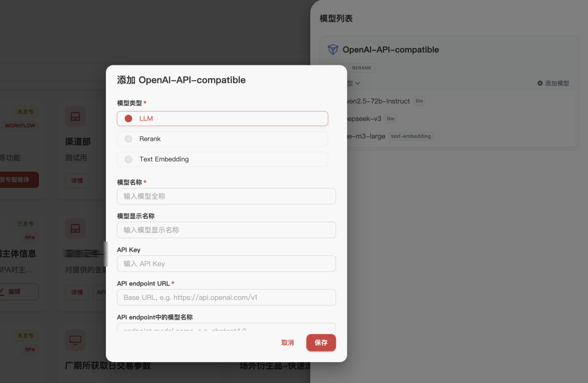Focus the model name input field

[x=226, y=196]
